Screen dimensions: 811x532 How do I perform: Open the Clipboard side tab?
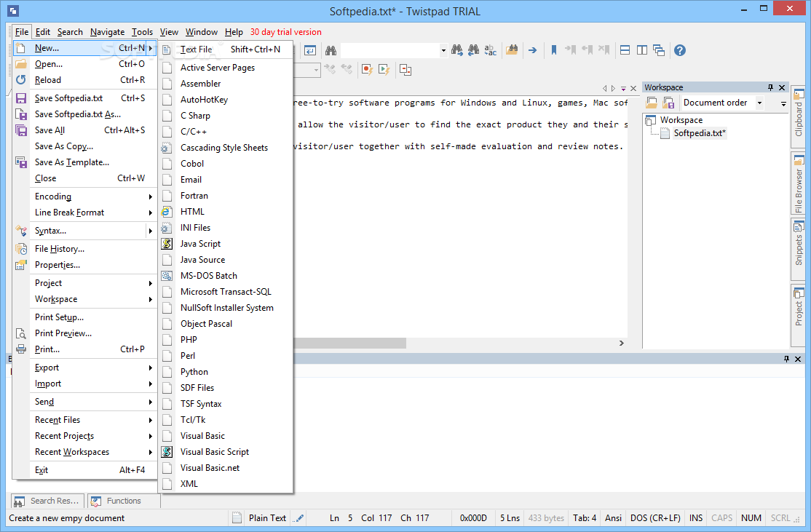coord(799,116)
